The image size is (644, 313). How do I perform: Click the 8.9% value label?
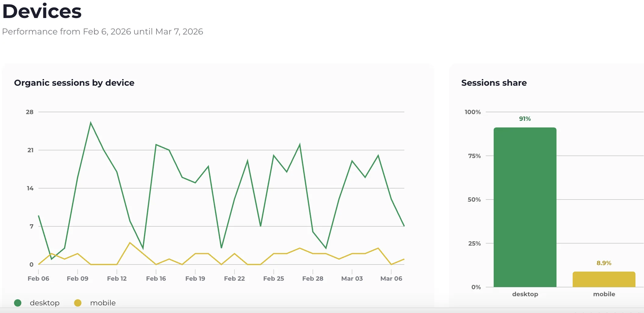click(604, 263)
